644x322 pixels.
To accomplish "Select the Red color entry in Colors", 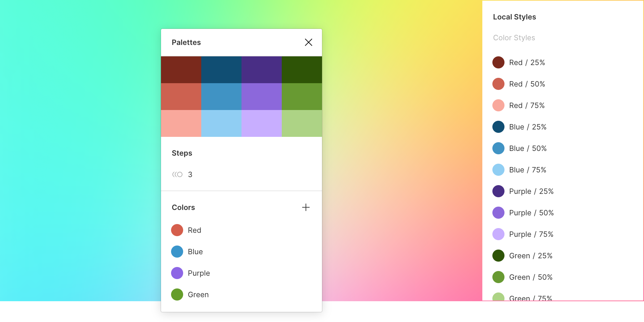I will click(194, 230).
